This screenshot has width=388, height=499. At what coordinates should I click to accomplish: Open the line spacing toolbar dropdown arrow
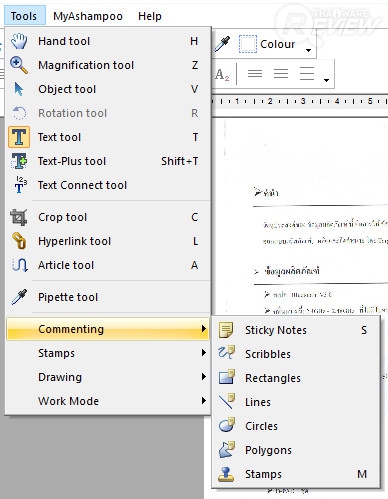click(x=327, y=80)
